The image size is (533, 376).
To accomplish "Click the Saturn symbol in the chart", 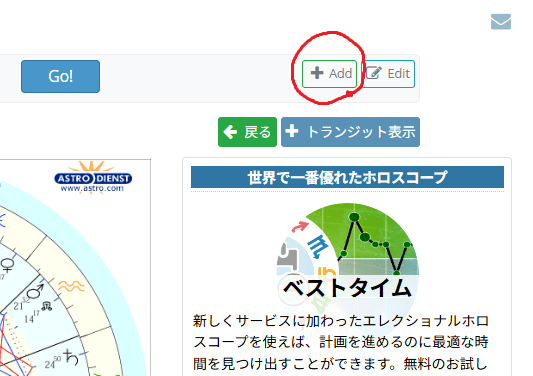I will pos(71,358).
